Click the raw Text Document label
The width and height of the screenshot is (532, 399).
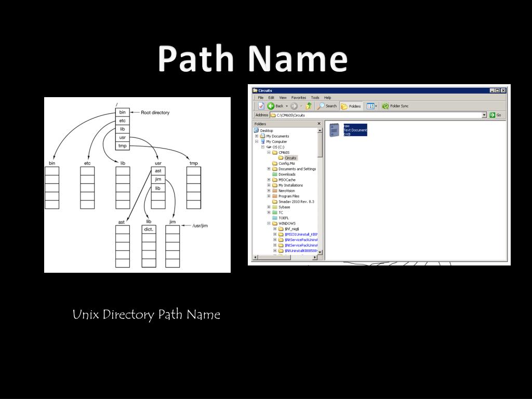[355, 130]
